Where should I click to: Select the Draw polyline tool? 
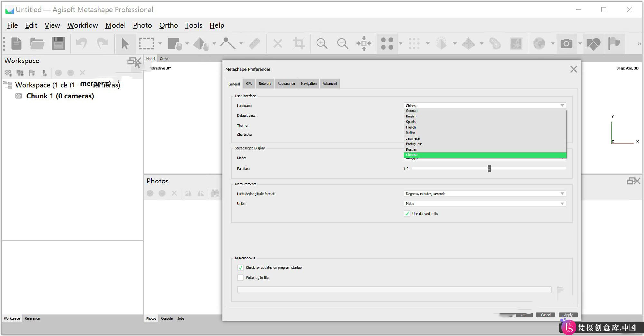click(x=228, y=43)
